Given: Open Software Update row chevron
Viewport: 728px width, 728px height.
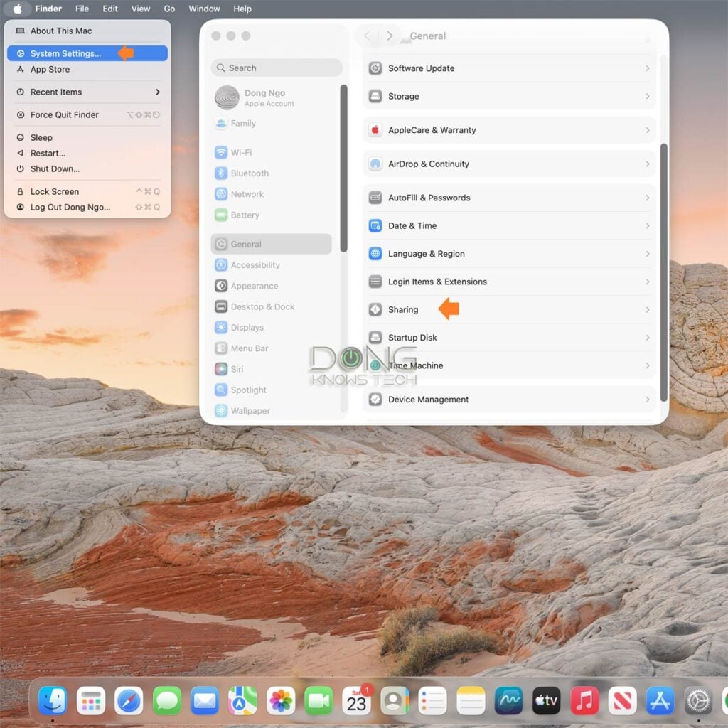Looking at the screenshot, I should [x=647, y=68].
